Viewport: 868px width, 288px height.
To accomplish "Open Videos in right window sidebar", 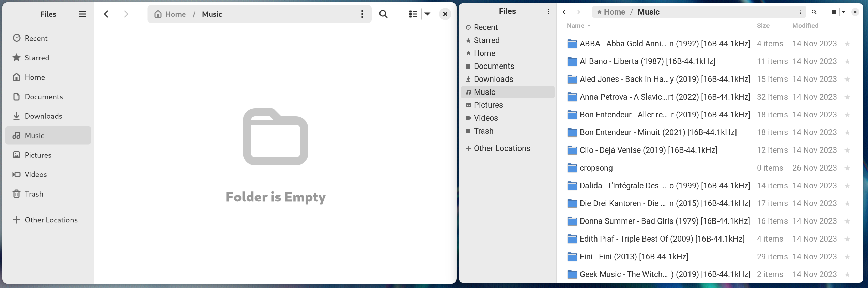I will (508, 118).
